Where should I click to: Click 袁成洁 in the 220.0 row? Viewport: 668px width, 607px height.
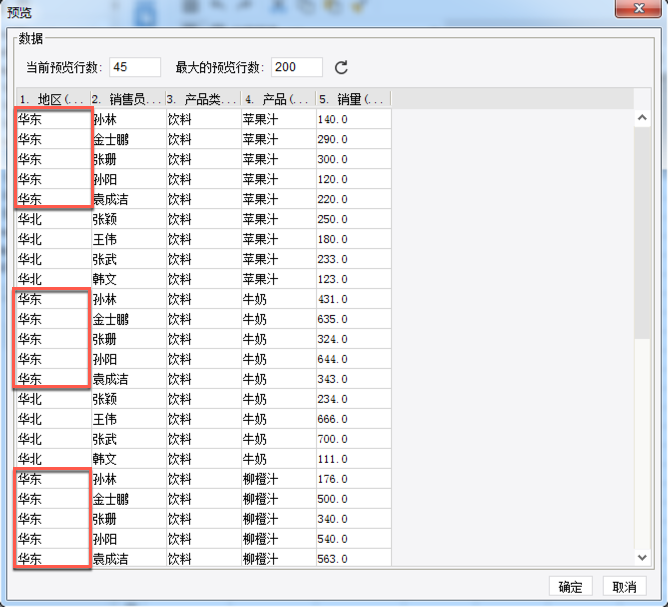(x=111, y=199)
